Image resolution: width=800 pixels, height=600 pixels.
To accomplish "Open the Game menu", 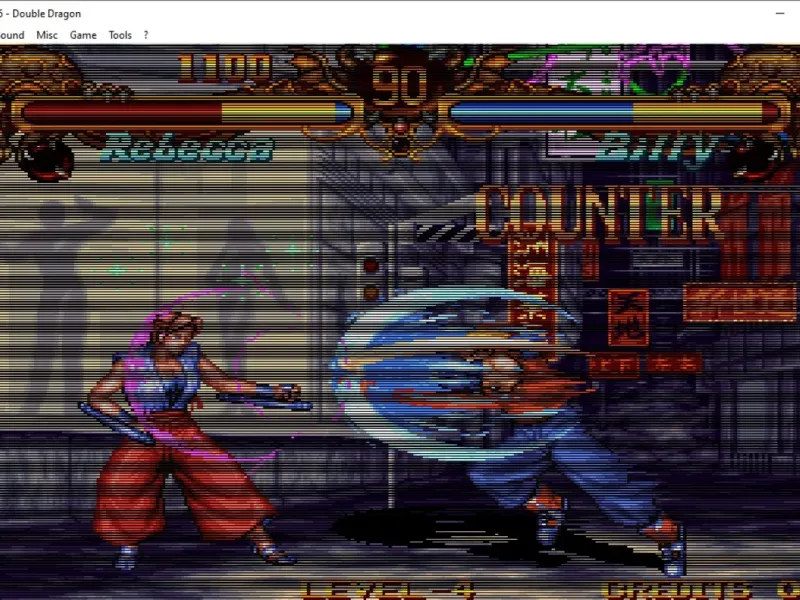I will (83, 35).
